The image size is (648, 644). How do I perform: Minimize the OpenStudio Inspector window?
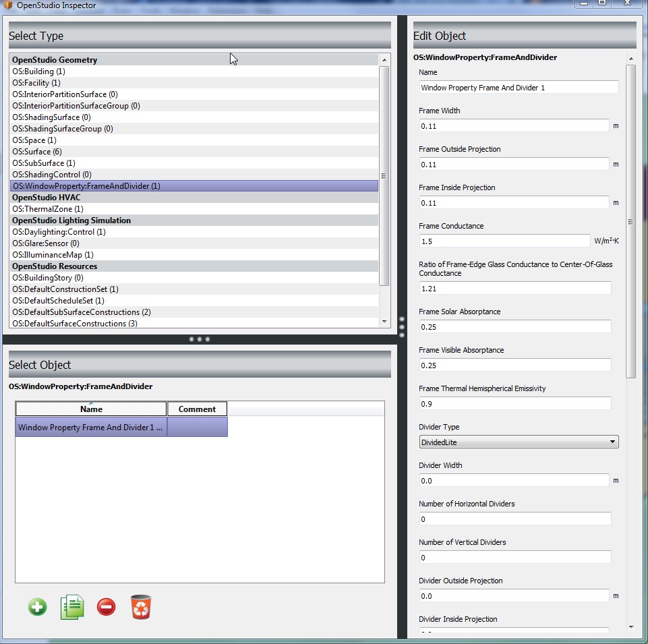[x=584, y=3]
